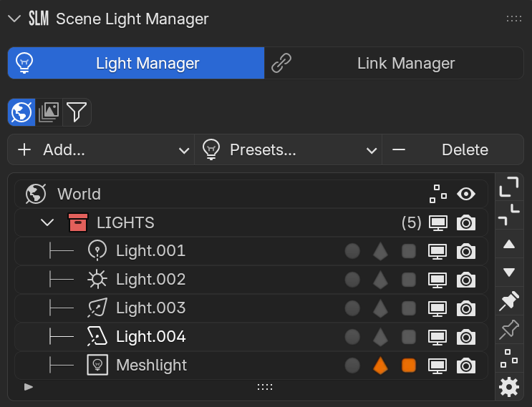The image size is (532, 407).
Task: Select Light.001 in the list
Action: 251,251
